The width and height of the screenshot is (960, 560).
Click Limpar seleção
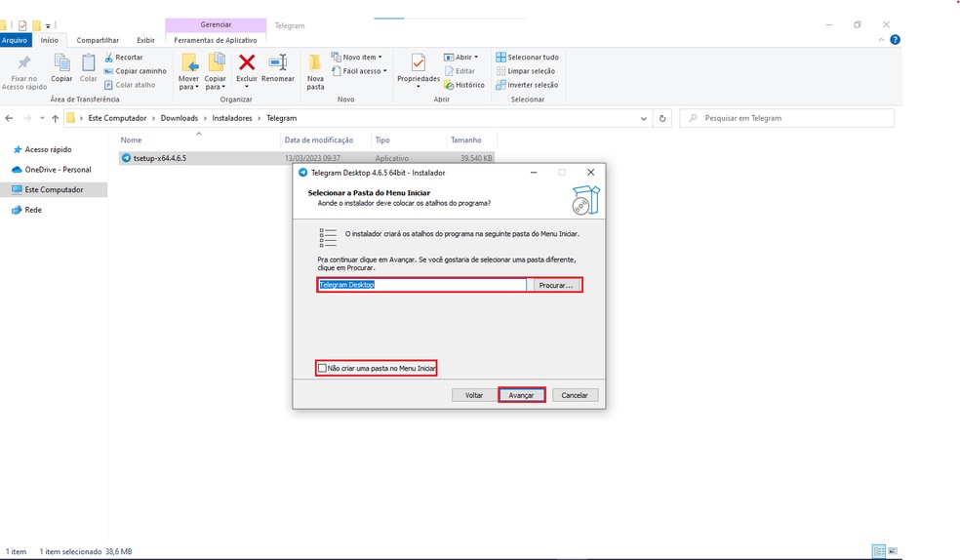point(525,71)
